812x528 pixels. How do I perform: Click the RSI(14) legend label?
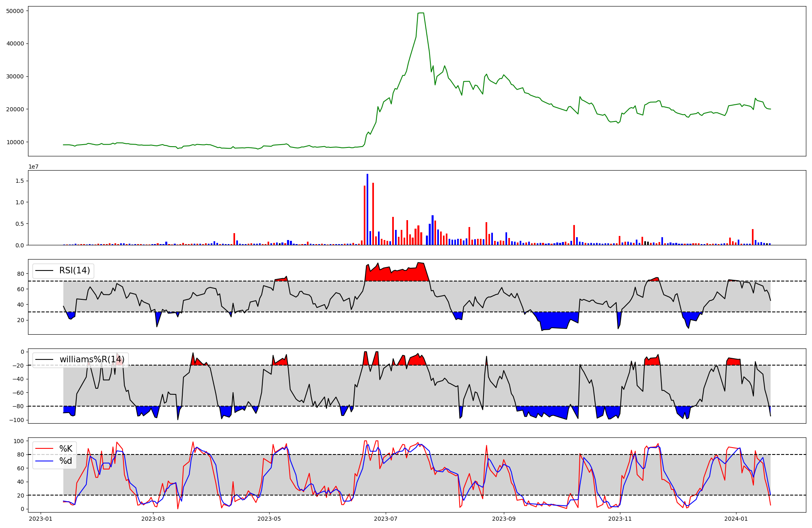coord(75,270)
